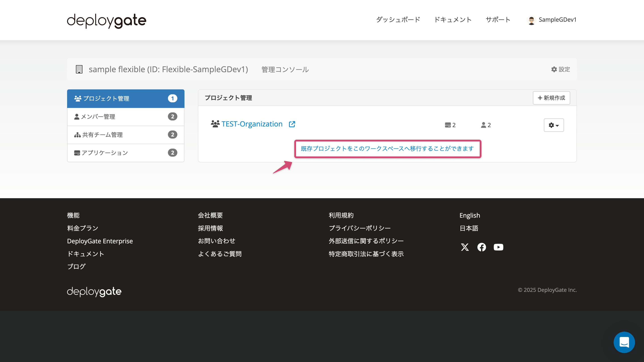
Task: Click the Facebook icon in footer
Action: (x=481, y=247)
